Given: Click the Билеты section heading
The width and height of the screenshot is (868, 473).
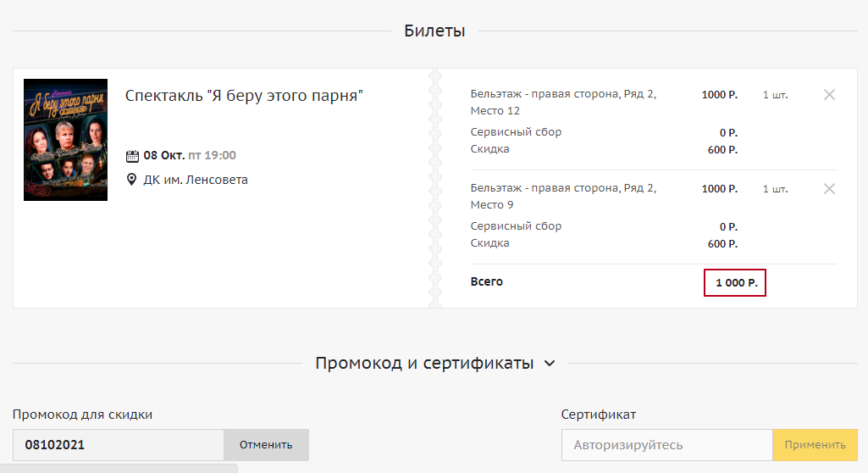Looking at the screenshot, I should (x=434, y=31).
